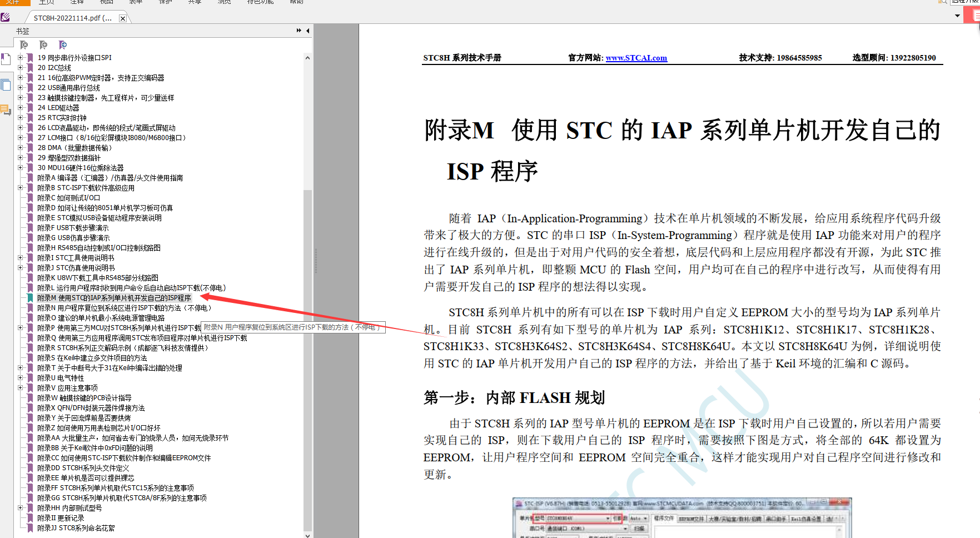The width and height of the screenshot is (980, 538).
Task: Click the delete bookmark icon in bookmark toolbar
Action: (24, 45)
